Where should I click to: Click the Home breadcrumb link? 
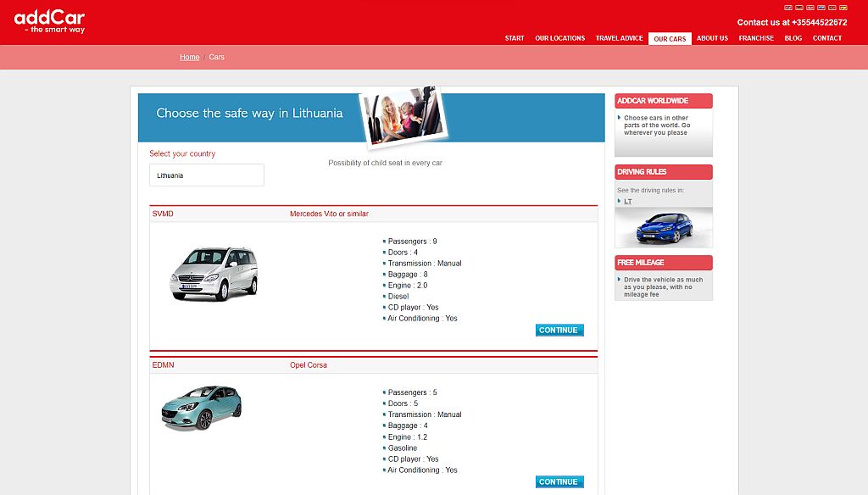189,57
